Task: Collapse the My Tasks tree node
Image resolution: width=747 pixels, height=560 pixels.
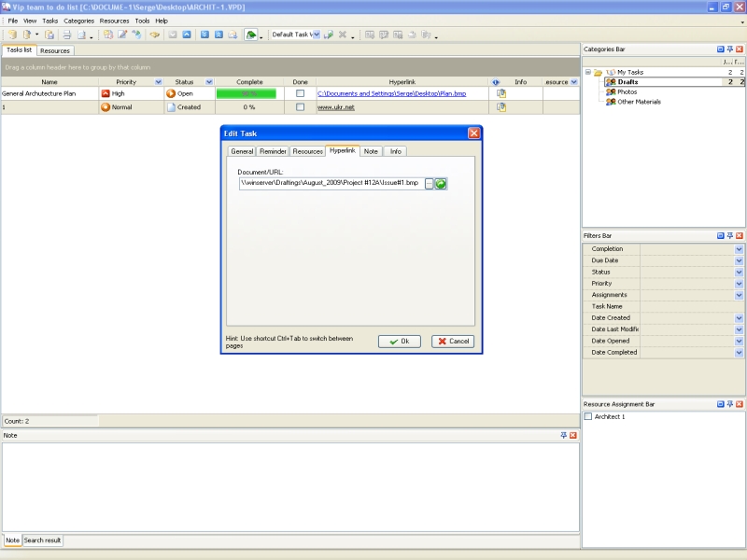Action: pyautogui.click(x=588, y=72)
